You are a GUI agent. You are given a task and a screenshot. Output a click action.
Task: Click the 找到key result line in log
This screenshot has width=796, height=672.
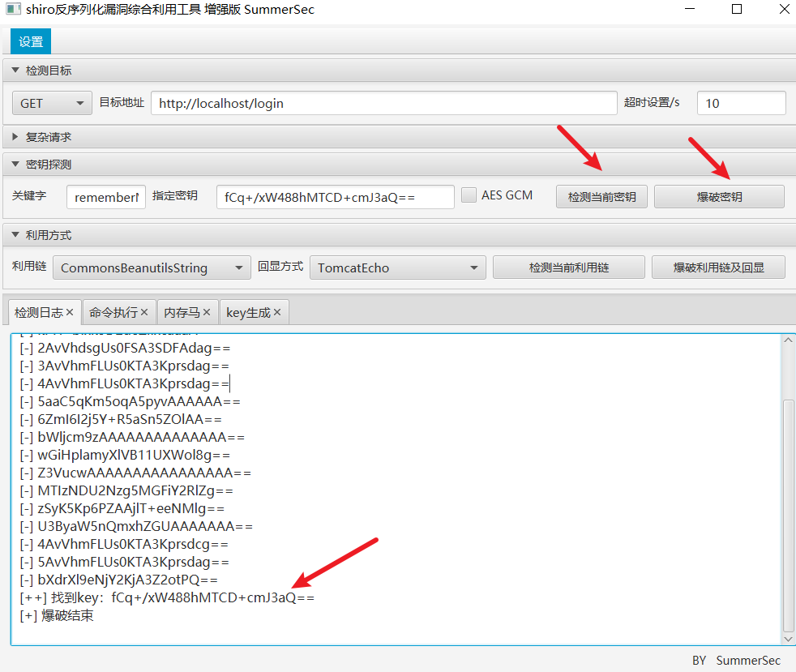(167, 598)
